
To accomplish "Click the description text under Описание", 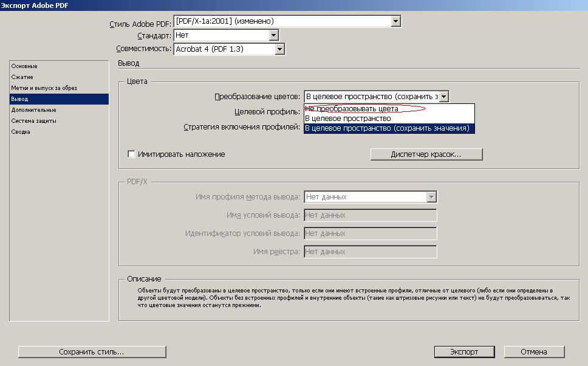I will coord(354,298).
